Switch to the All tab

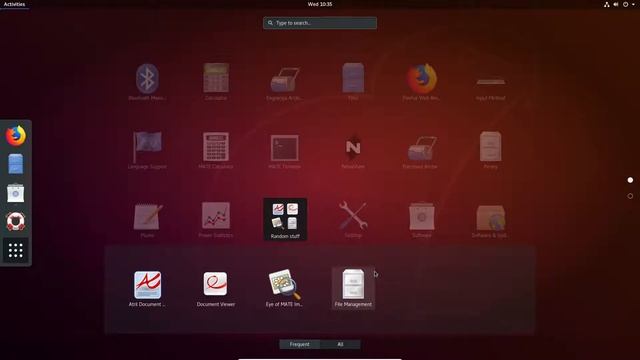point(340,344)
